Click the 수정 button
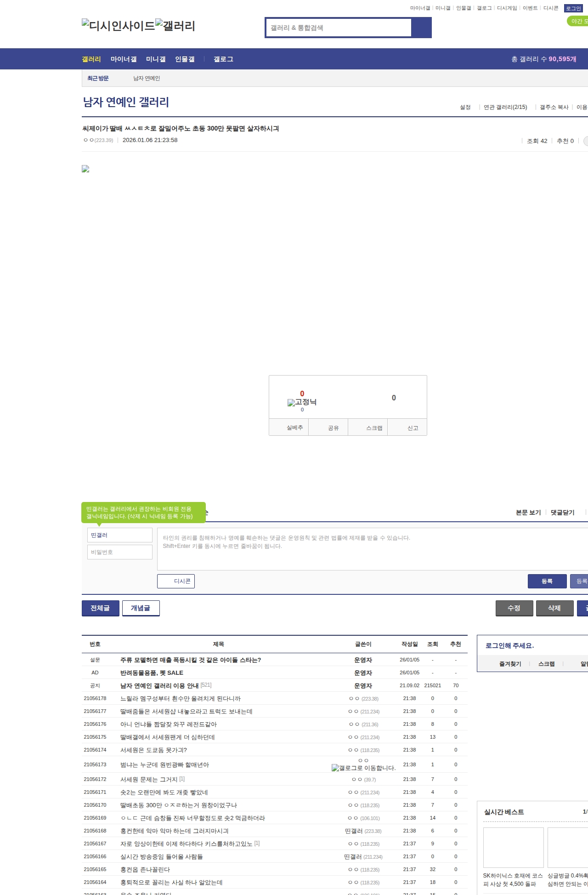 [514, 608]
